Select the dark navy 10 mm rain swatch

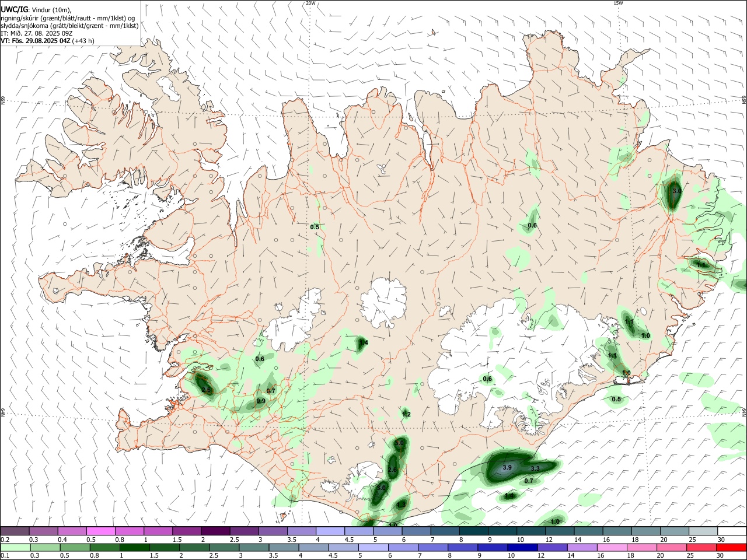point(521,547)
